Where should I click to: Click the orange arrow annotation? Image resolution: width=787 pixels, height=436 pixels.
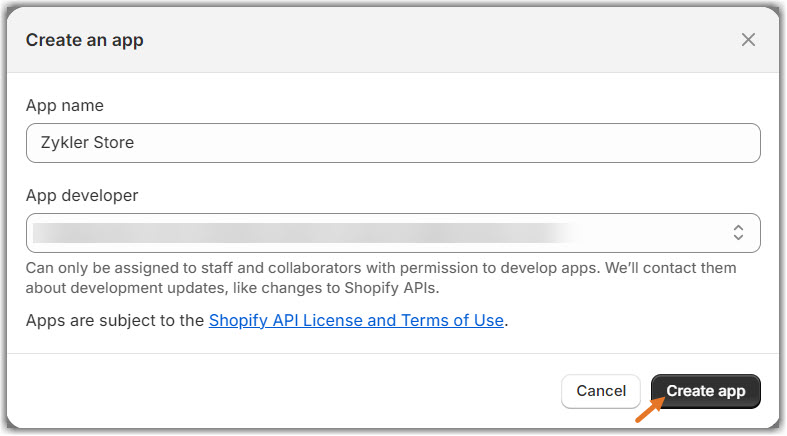[647, 408]
